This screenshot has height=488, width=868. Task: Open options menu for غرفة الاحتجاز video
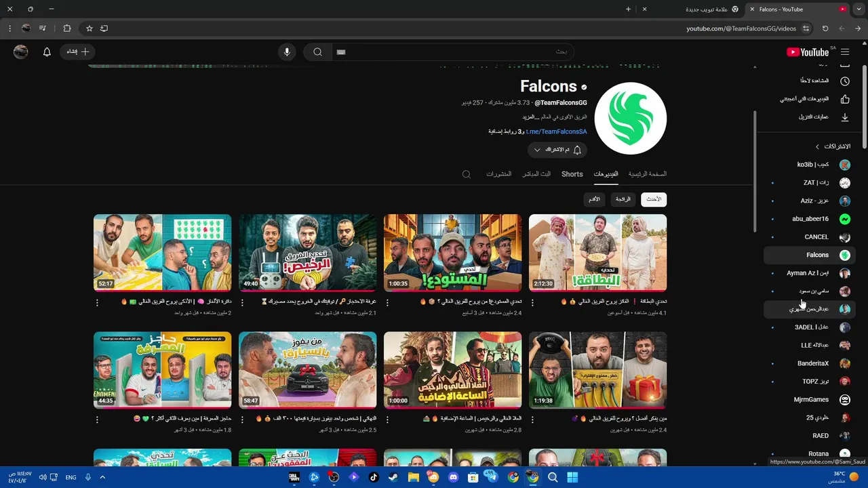(x=242, y=303)
